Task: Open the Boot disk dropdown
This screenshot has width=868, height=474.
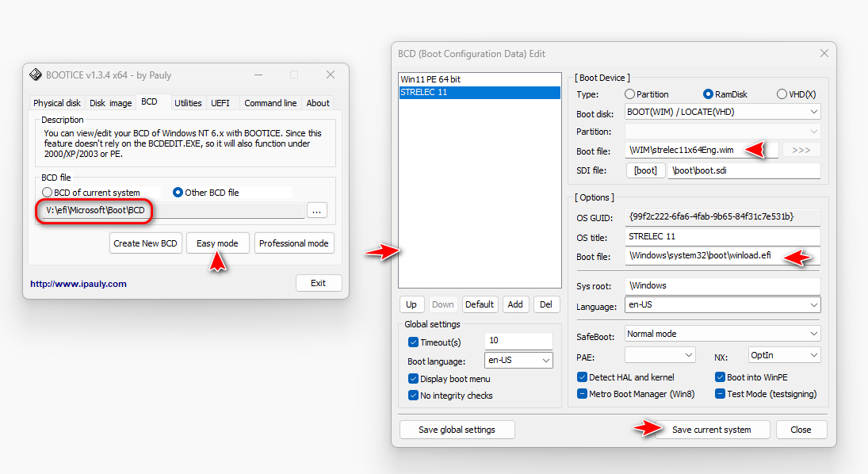Action: coord(722,112)
